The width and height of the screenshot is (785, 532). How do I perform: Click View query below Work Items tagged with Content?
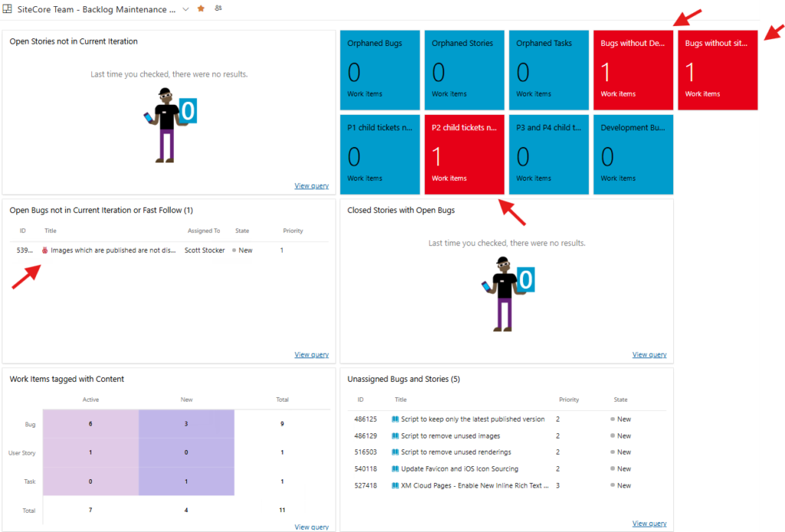tap(311, 527)
